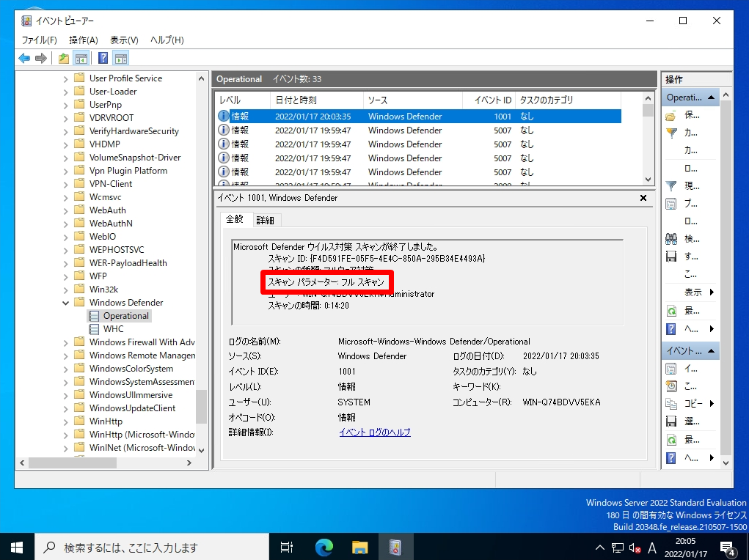The width and height of the screenshot is (749, 560).
Task: Click the Forward arrow toolbar icon
Action: pyautogui.click(x=41, y=58)
